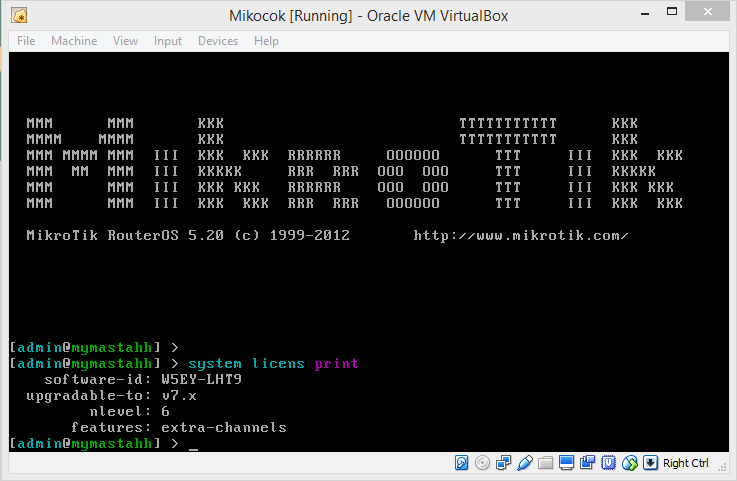Open the Devices menu
This screenshot has width=737, height=481.
tap(218, 41)
